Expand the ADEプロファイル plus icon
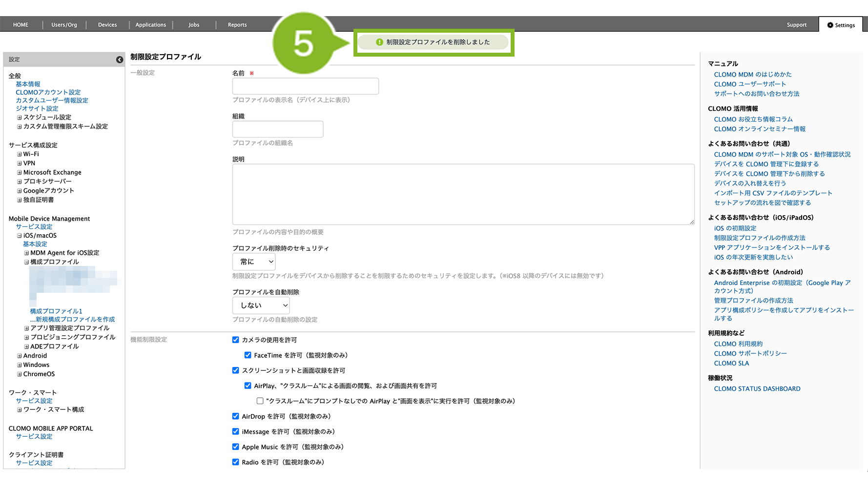The height and width of the screenshot is (488, 868). [26, 346]
